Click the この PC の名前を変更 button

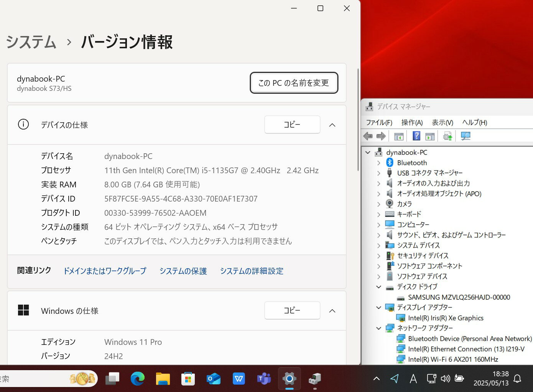(x=294, y=83)
